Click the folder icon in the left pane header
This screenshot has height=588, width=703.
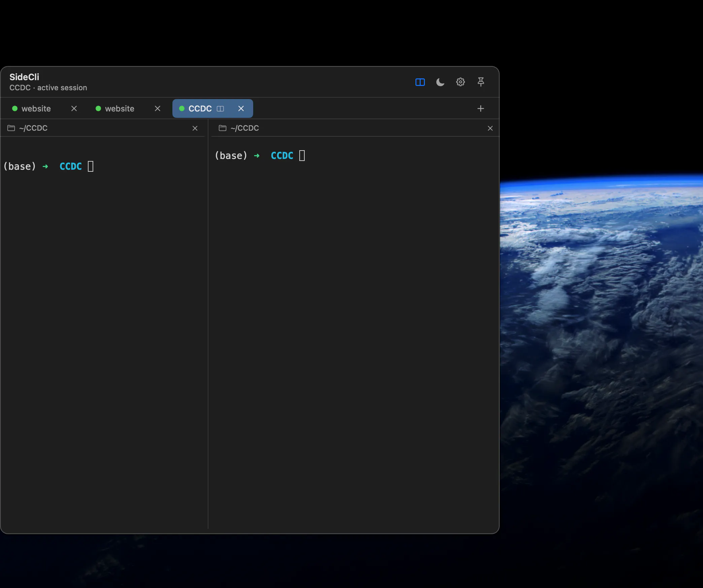click(x=11, y=128)
